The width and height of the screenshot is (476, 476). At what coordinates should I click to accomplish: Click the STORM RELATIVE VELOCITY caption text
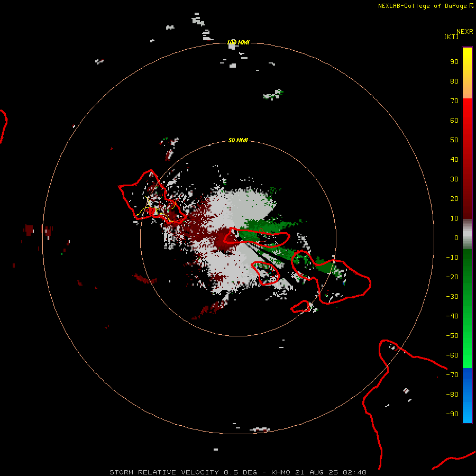click(164, 472)
